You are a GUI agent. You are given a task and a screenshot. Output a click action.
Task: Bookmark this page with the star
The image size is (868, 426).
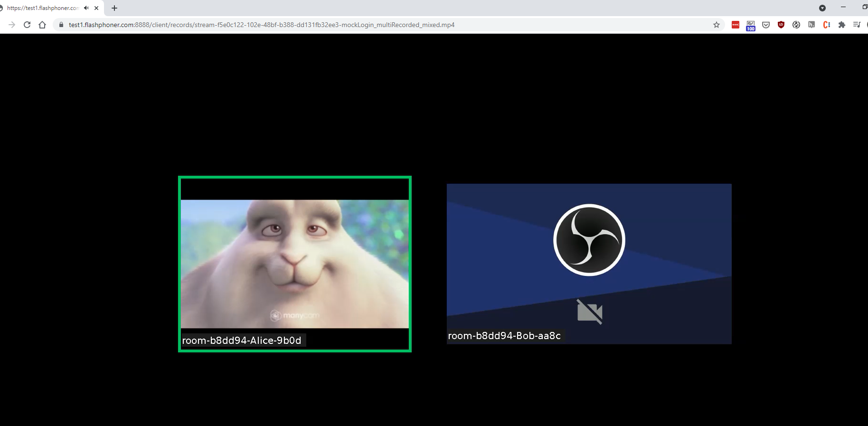pyautogui.click(x=716, y=25)
